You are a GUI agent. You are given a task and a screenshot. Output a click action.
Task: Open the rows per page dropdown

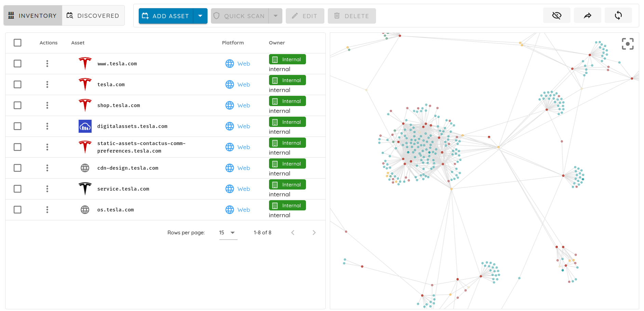(x=228, y=233)
